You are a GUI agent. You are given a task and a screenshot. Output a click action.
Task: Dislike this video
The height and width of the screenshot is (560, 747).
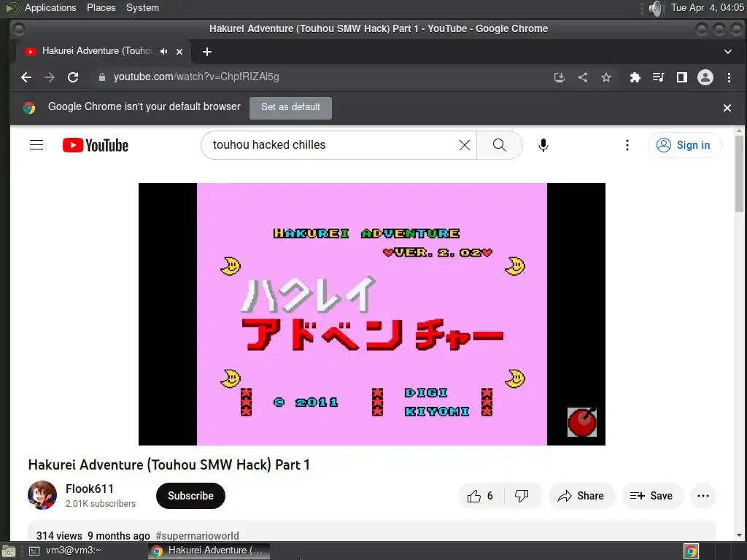coord(522,496)
